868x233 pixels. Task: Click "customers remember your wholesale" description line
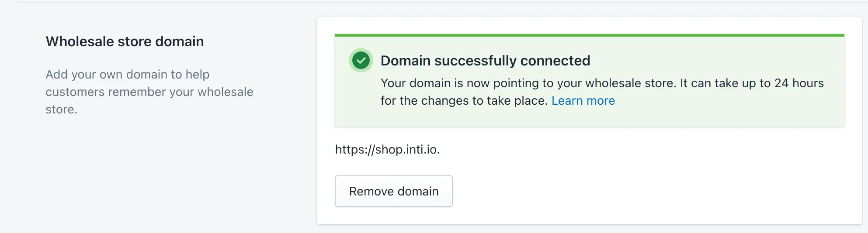point(149,92)
